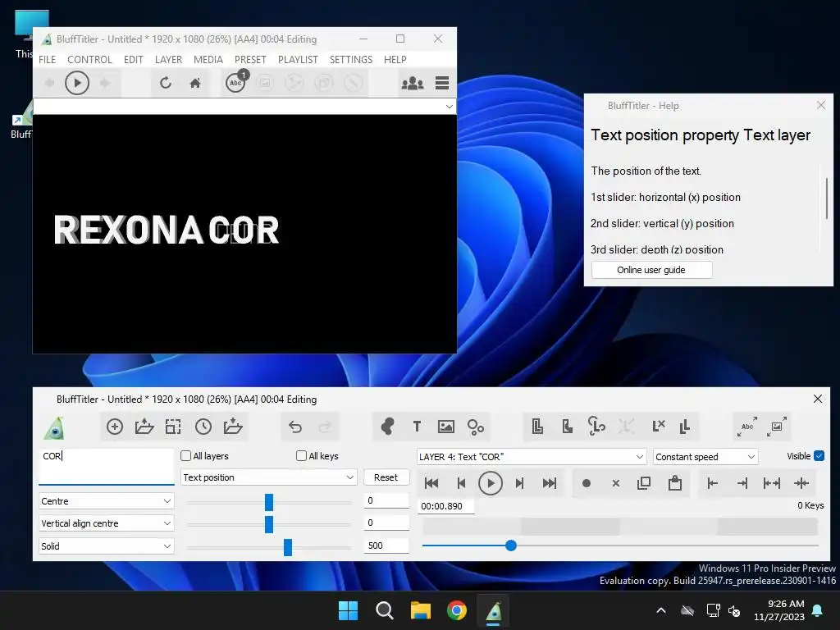
Task: Click the delete layer Lx icon
Action: (x=659, y=427)
